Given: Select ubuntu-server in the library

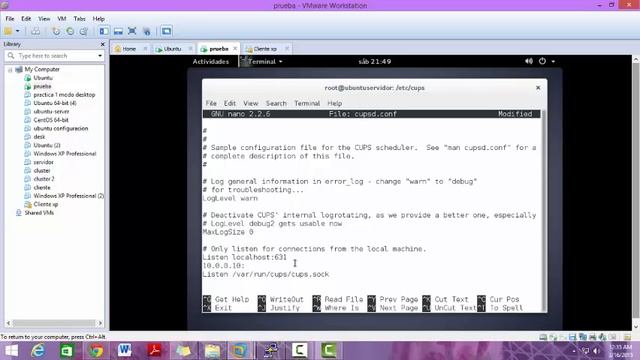Looking at the screenshot, I should click(51, 111).
